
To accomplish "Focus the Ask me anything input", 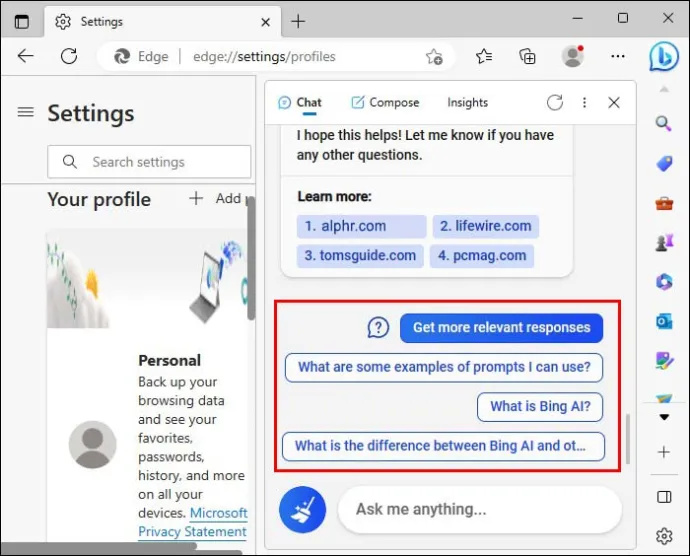I will [x=480, y=509].
